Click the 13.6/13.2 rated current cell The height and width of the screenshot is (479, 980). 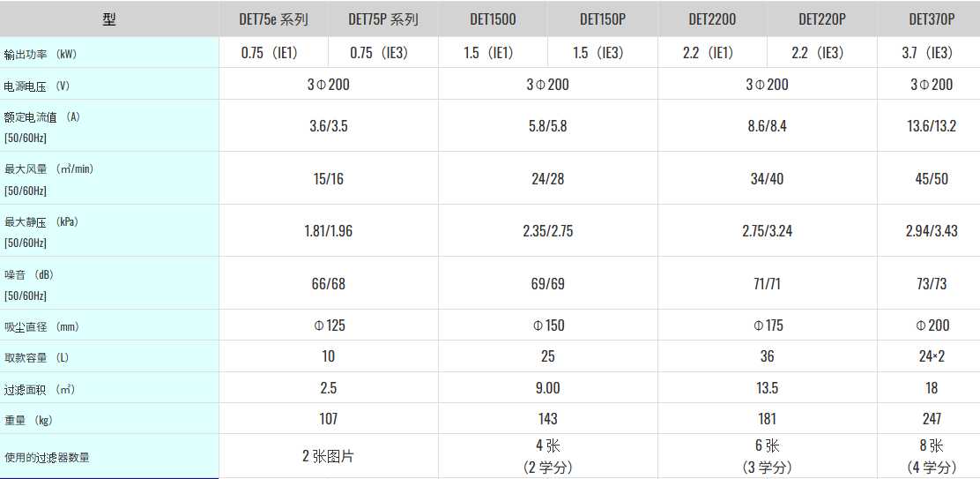coord(932,125)
